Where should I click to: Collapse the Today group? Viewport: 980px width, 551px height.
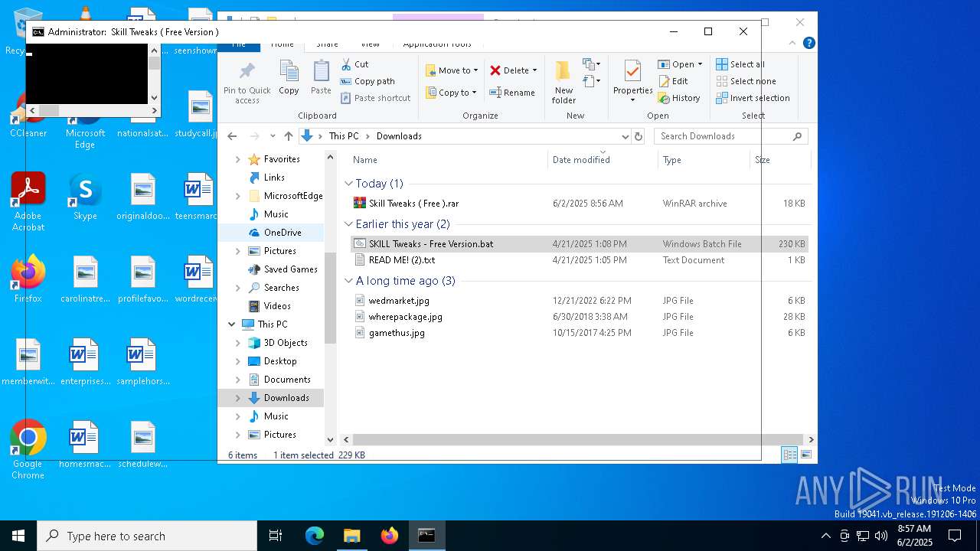[348, 184]
